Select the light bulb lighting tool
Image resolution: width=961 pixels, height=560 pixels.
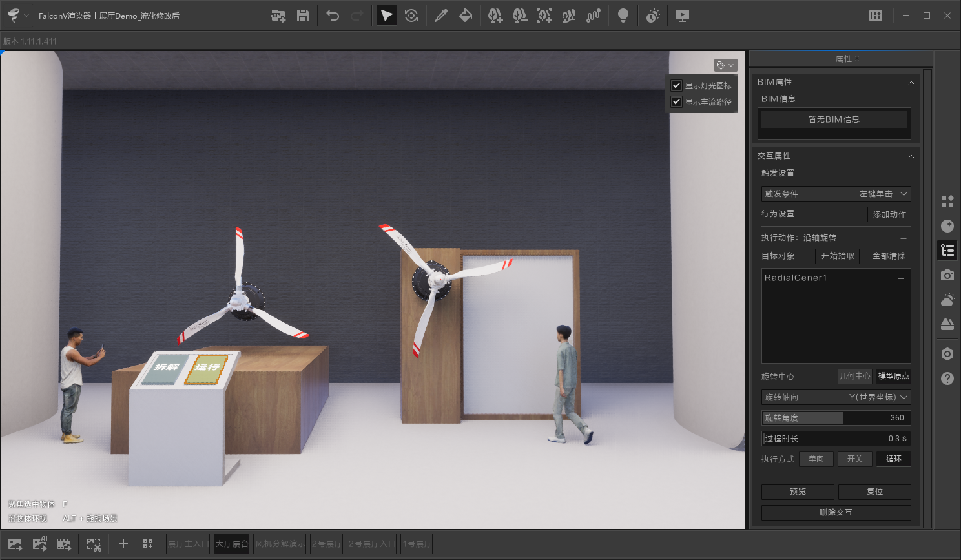pyautogui.click(x=623, y=15)
